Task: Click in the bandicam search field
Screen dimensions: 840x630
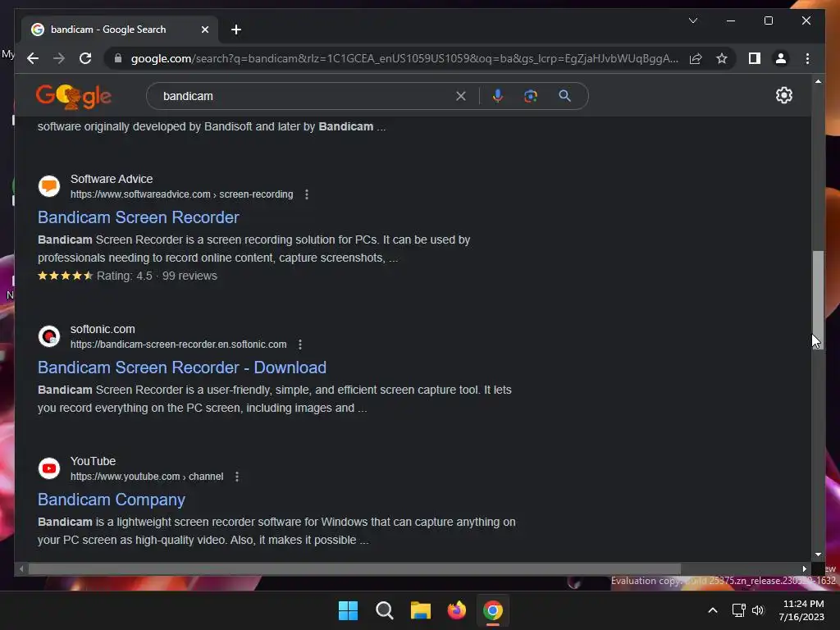Action: click(x=305, y=96)
